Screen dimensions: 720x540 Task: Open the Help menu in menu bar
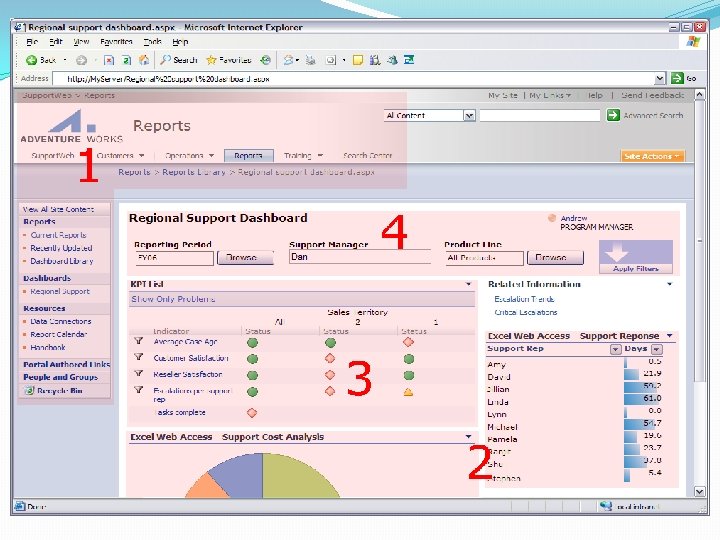pos(180,41)
